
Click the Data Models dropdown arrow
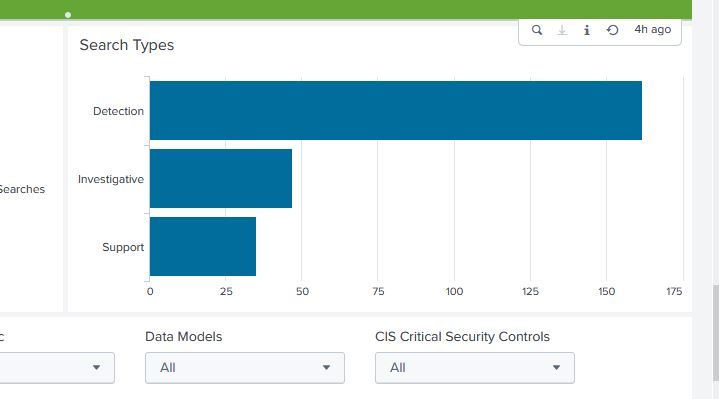pos(326,367)
